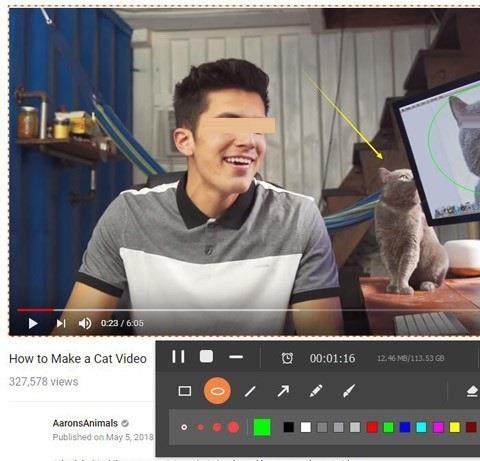
Task: Pick the yellow color swatch
Action: (x=455, y=427)
